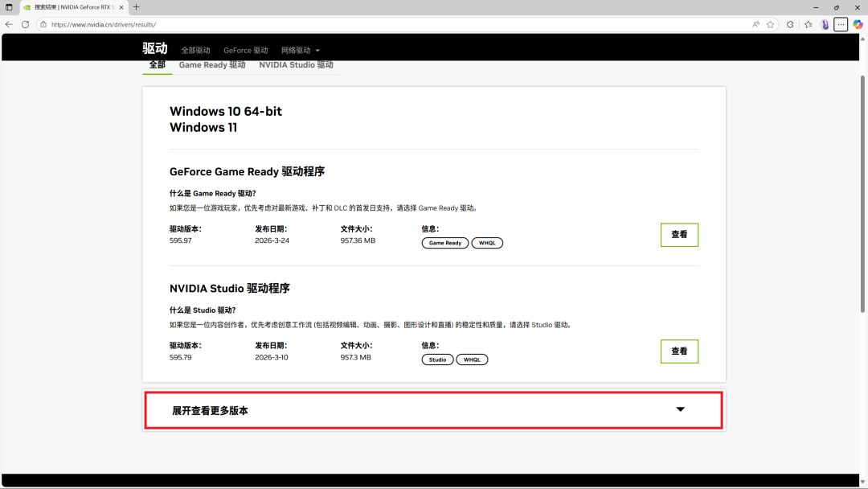Click 查看 for Game Ready driver 595.97
This screenshot has height=489, width=868.
point(679,235)
